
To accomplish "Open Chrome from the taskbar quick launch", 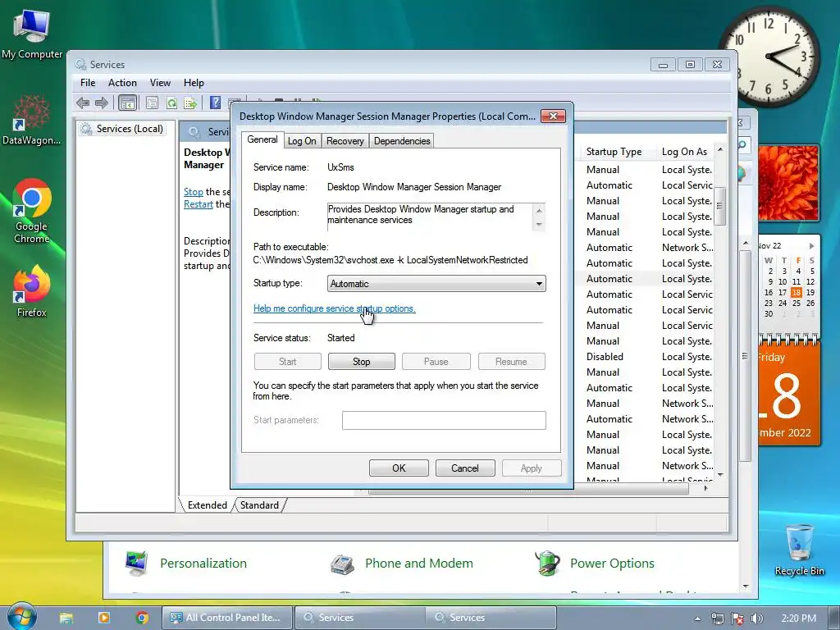I will click(142, 618).
